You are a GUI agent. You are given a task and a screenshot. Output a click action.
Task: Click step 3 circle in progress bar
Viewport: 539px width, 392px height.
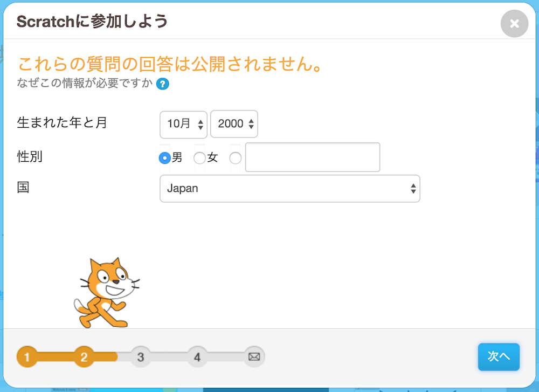tap(141, 356)
